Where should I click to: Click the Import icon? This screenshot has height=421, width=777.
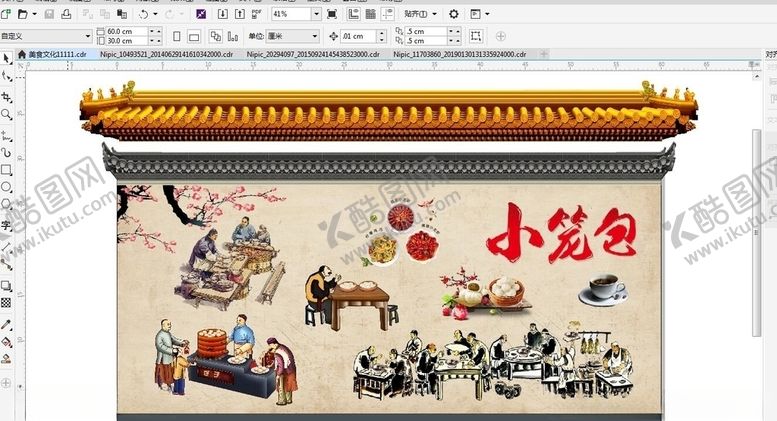pos(223,14)
